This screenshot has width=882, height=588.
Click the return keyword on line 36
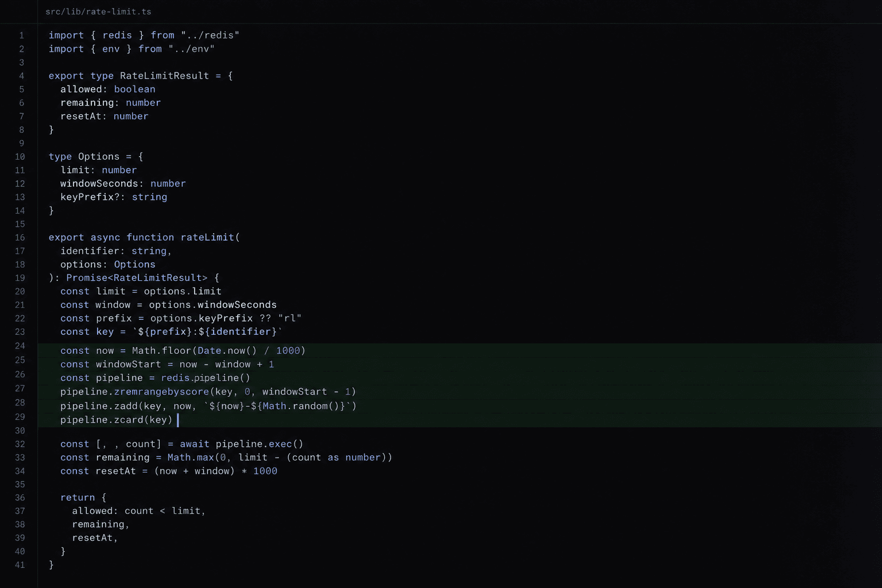coord(78,498)
